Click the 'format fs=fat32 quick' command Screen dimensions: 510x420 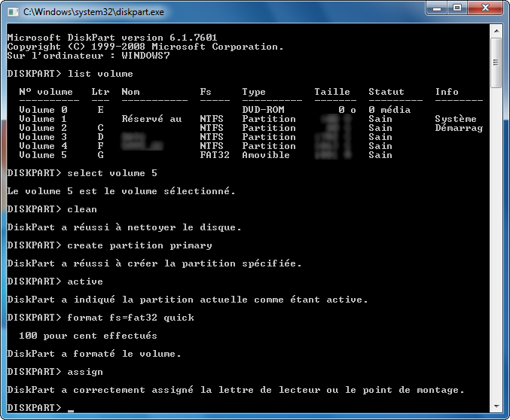tap(130, 318)
